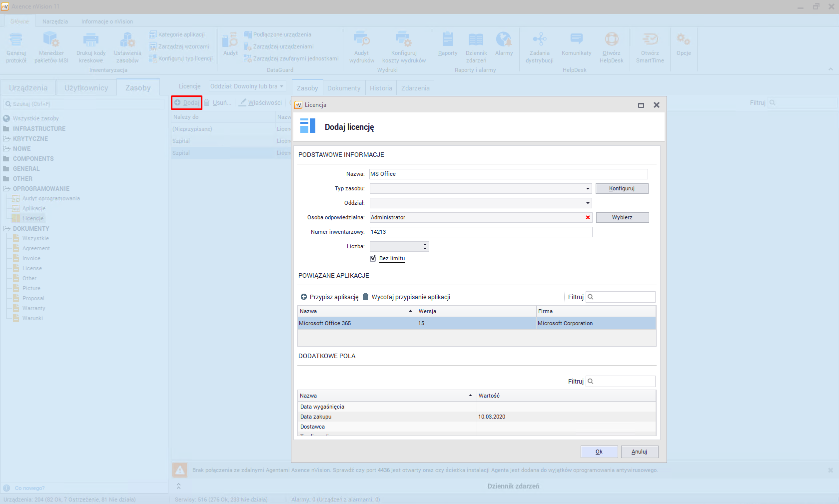Screen dimensions: 839x504
Task: Click the Numer inwentarzowy input field
Action: click(x=480, y=232)
